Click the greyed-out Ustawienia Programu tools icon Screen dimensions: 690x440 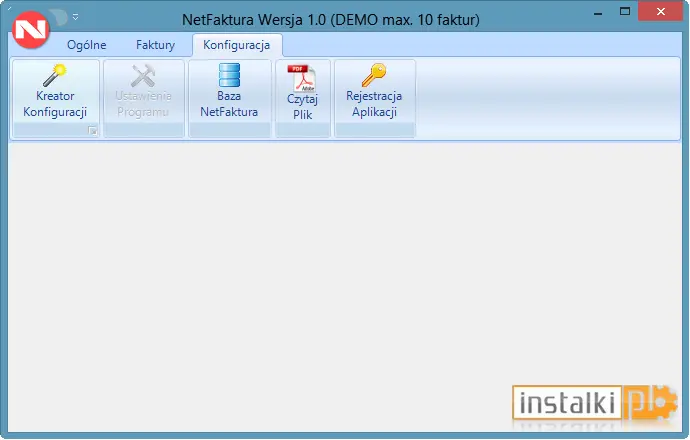point(143,75)
